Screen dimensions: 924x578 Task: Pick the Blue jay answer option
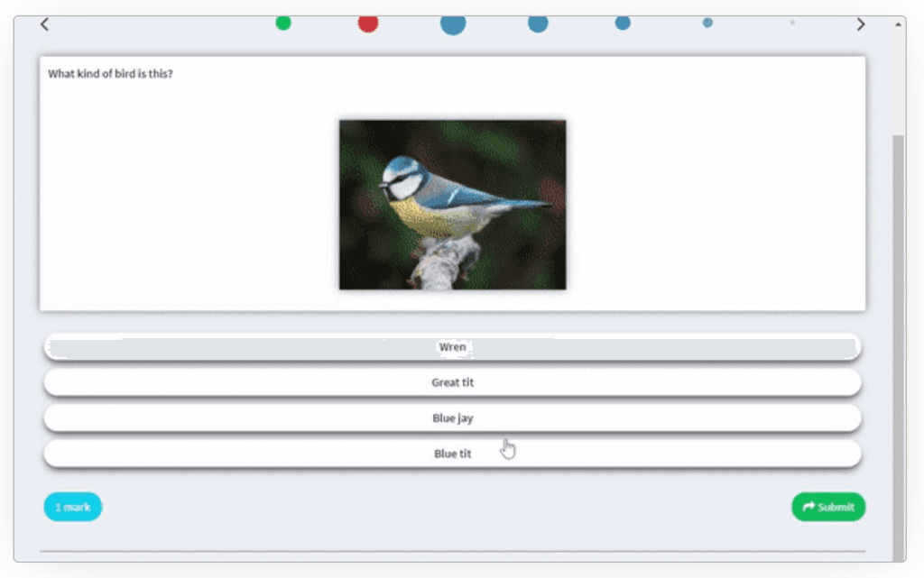[x=452, y=418]
